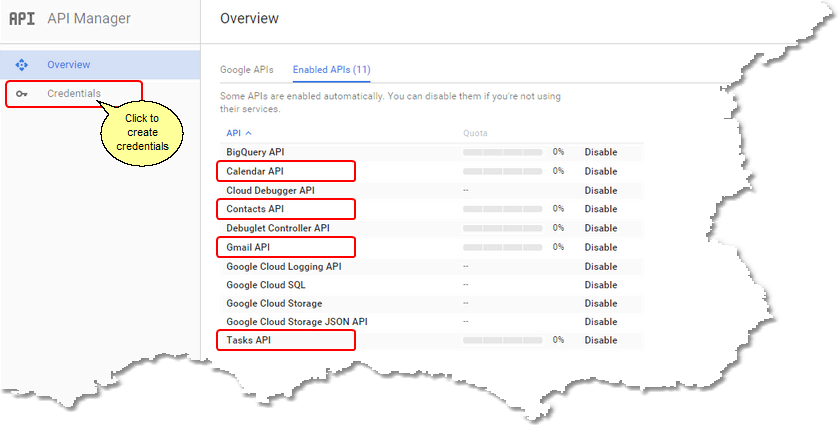This screenshot has width=840, height=426.
Task: Click the API column sort arrow
Action: click(248, 133)
